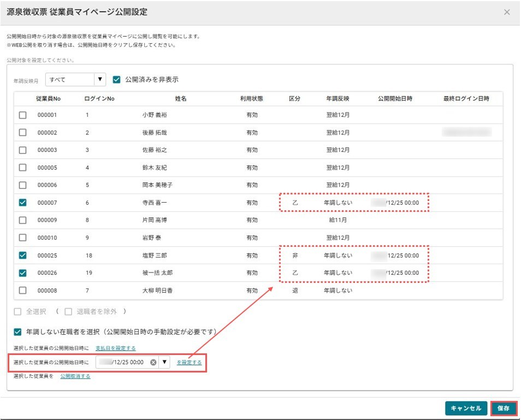Click the 非 classification cell of 000025

pos(295,256)
